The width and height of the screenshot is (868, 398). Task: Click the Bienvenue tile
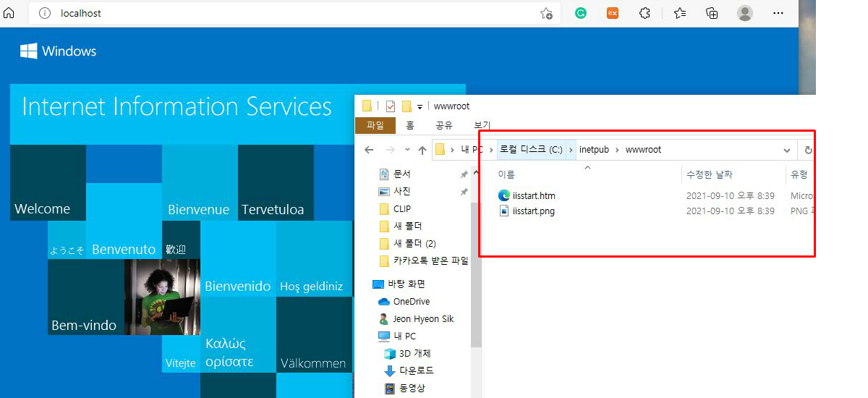click(x=200, y=182)
